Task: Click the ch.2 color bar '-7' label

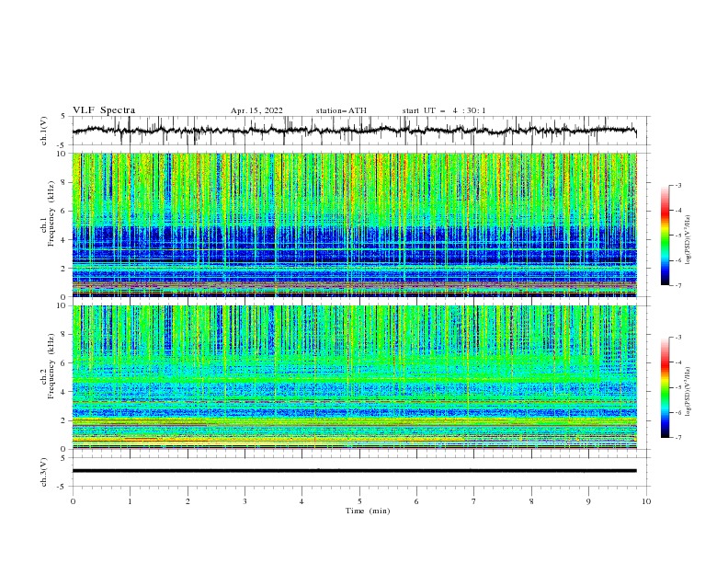Action: [678, 437]
